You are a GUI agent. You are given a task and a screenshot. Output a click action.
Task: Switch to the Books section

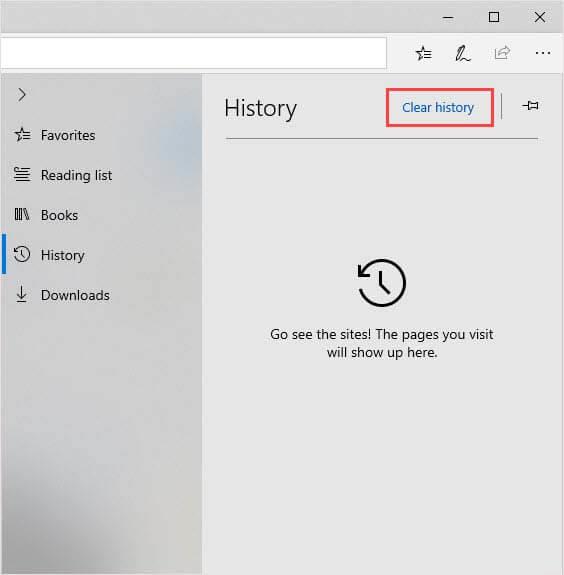click(59, 215)
